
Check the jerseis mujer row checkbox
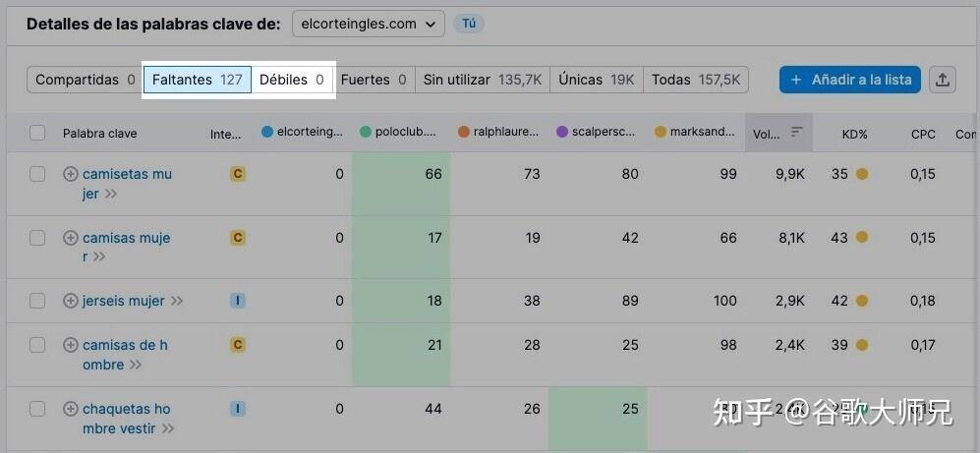point(37,301)
